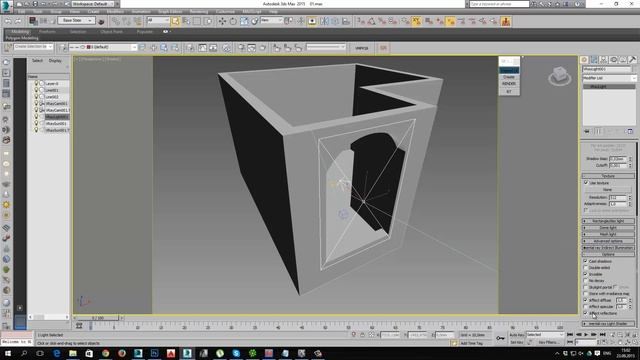Click the Pin Stack icon under modifier stack
Screen dimensions: 640x360
point(587,131)
